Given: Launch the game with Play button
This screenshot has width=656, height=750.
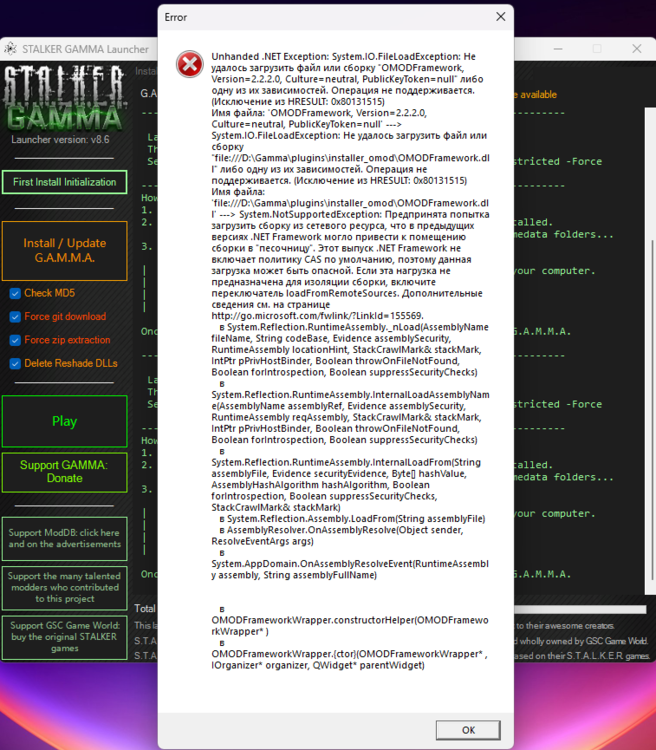Looking at the screenshot, I should tap(65, 421).
